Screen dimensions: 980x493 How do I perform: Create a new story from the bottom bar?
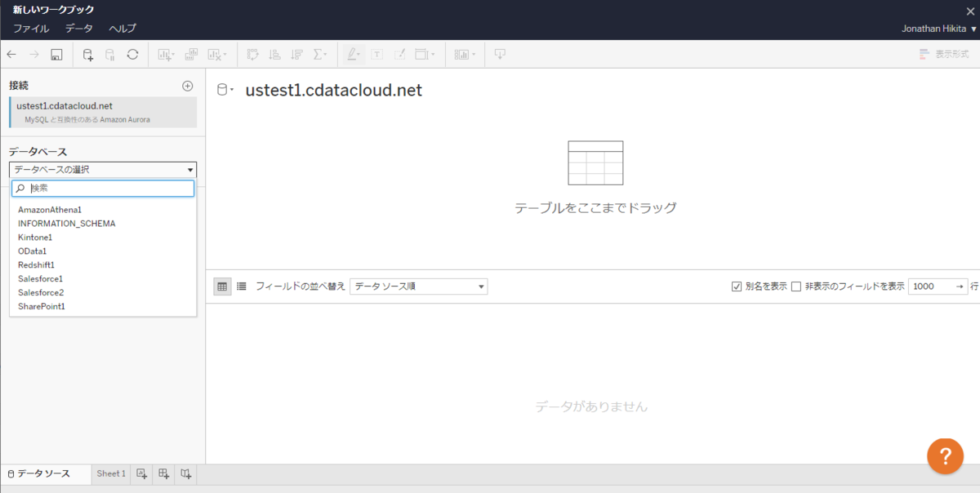point(184,473)
